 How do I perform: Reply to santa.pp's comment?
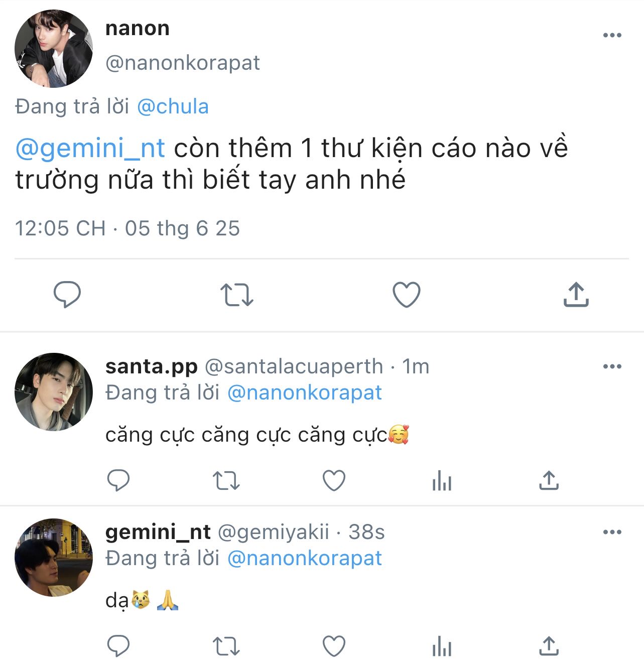tap(118, 481)
